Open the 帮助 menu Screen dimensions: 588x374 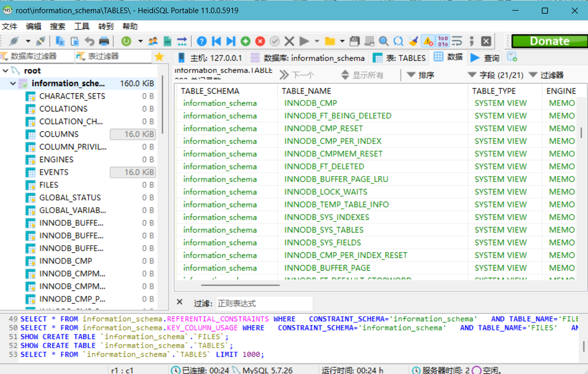(x=130, y=26)
